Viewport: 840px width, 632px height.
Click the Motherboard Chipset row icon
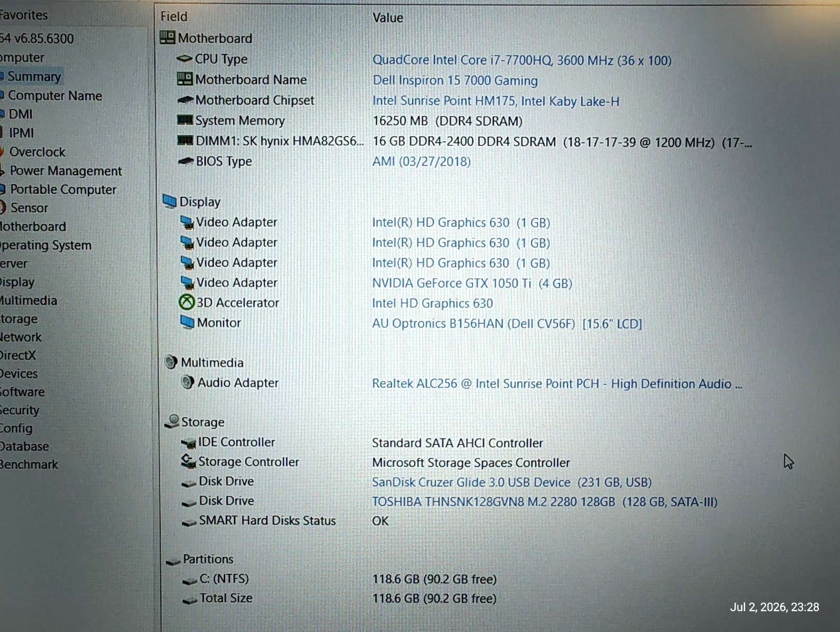tap(185, 100)
